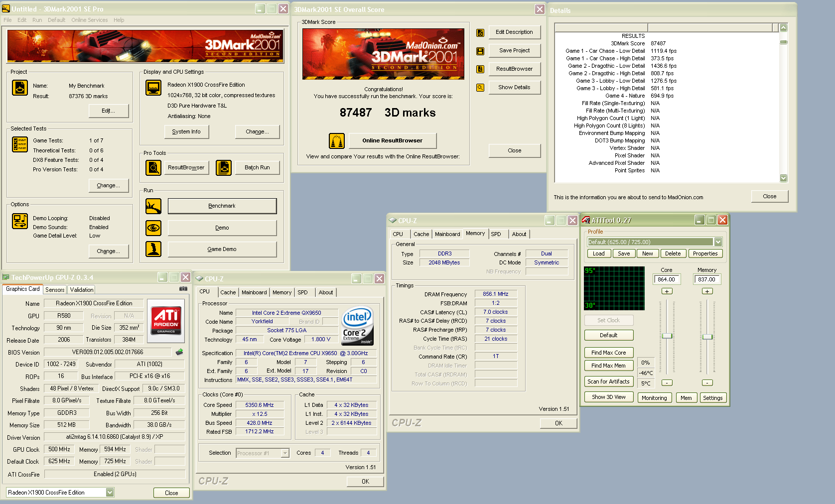Click the Intel Core 2 Extreme logo

[x=358, y=326]
